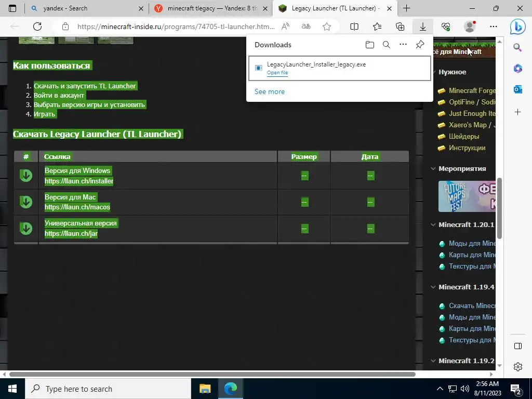532x399 pixels.
Task: Open the Windows Start menu
Action: (12, 389)
